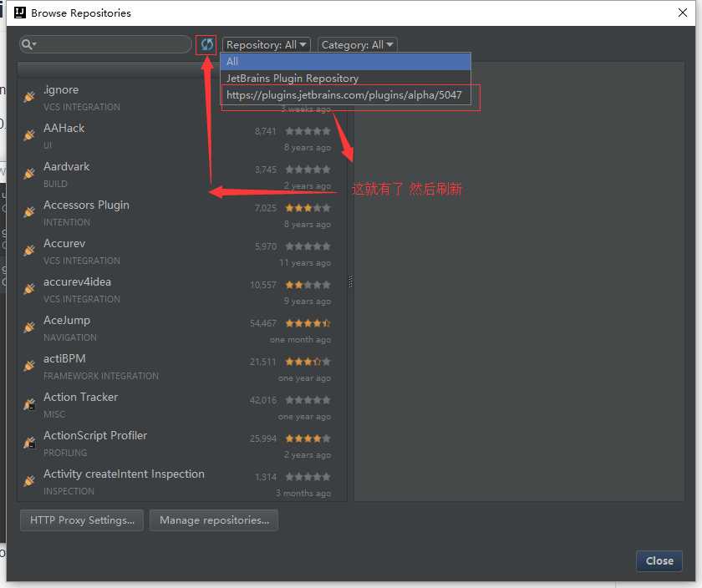Screen dimensions: 702x588
Task: Click accurev4idea star rating
Action: 308,285
